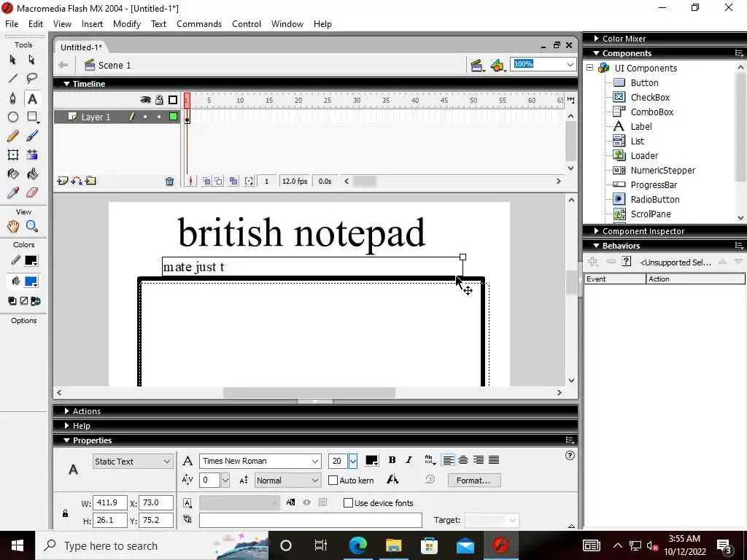
Task: Toggle Bold text style
Action: coord(392,460)
